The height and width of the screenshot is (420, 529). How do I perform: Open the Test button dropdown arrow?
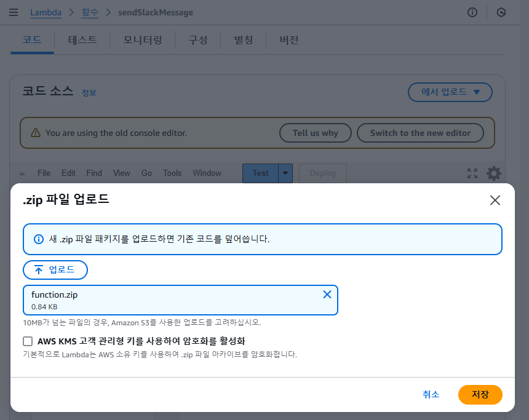(x=285, y=173)
